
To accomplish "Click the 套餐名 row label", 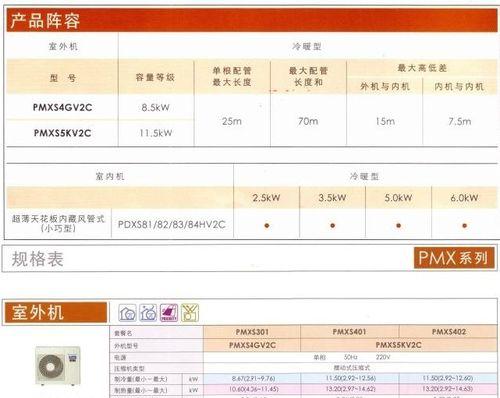I will pyautogui.click(x=123, y=333).
